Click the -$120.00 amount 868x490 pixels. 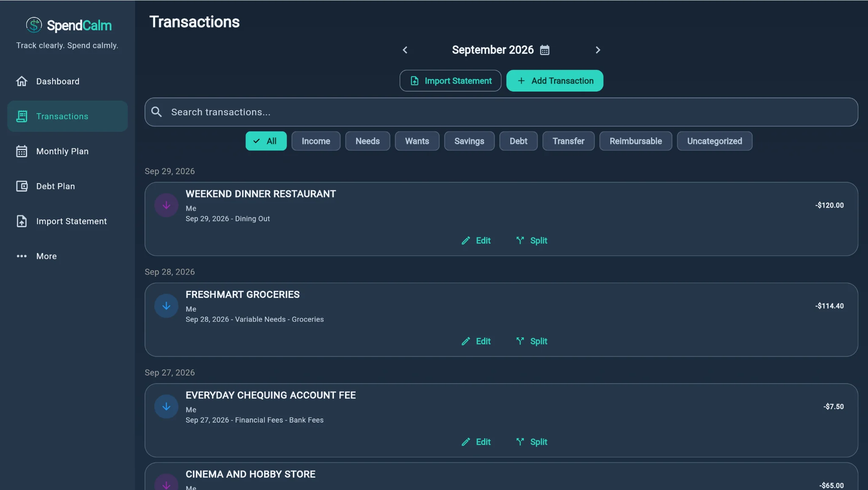tap(829, 205)
